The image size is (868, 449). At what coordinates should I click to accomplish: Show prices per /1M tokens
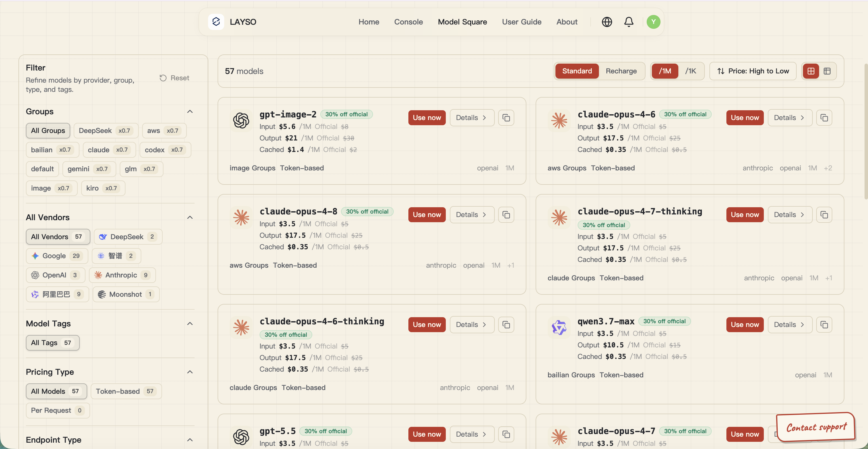click(665, 71)
